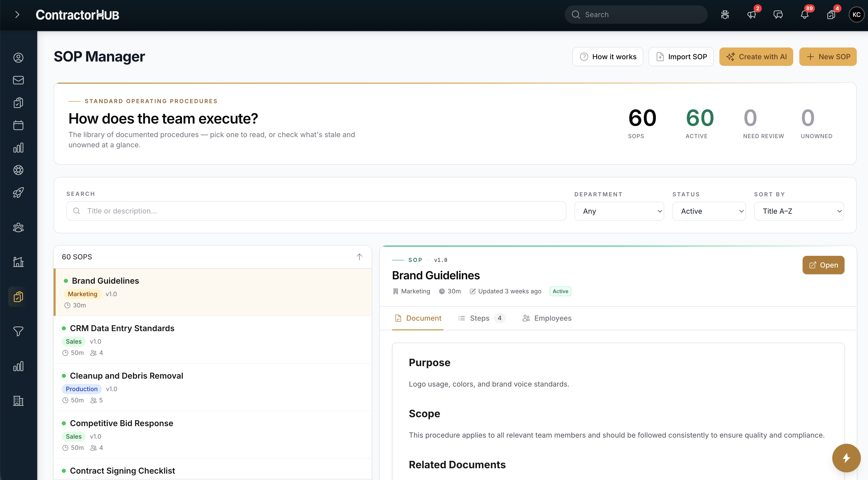Open the factory chart icon in the sidebar
This screenshot has height=480, width=868.
point(18,262)
